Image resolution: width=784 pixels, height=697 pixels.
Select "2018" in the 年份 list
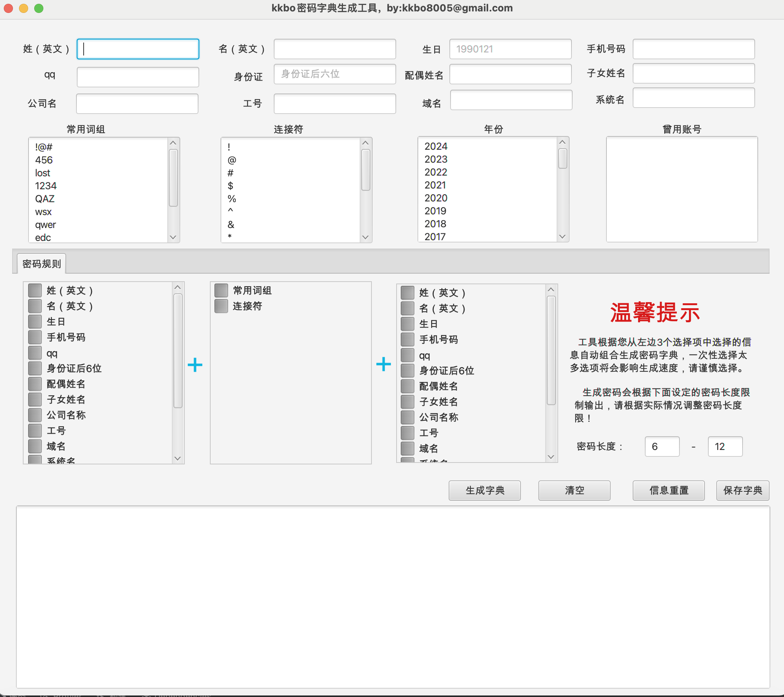coord(487,224)
